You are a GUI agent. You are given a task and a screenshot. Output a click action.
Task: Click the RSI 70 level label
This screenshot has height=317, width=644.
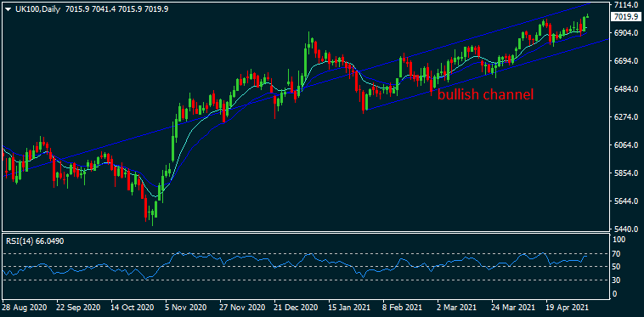tap(618, 253)
